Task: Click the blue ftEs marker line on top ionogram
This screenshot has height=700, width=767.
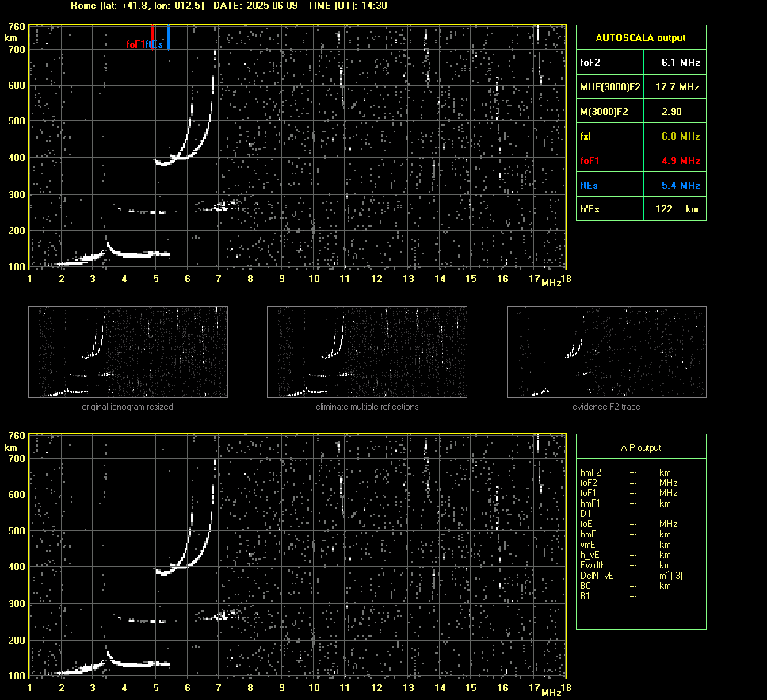Action: [x=168, y=36]
